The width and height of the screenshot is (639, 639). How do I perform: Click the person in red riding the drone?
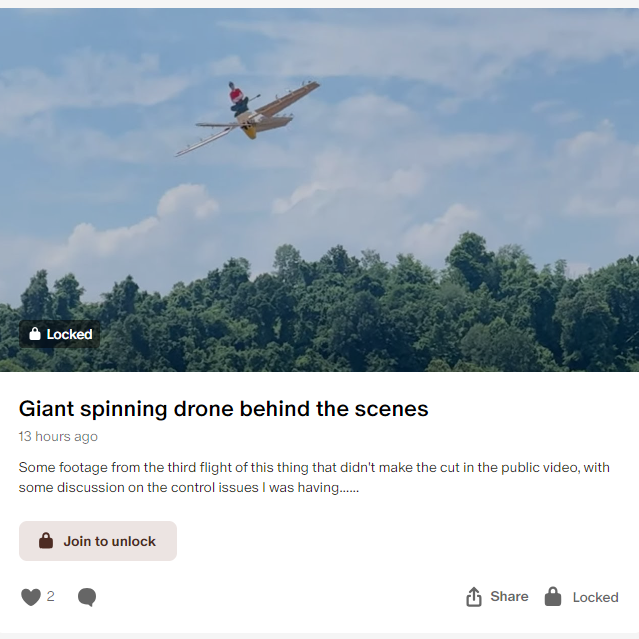click(237, 97)
